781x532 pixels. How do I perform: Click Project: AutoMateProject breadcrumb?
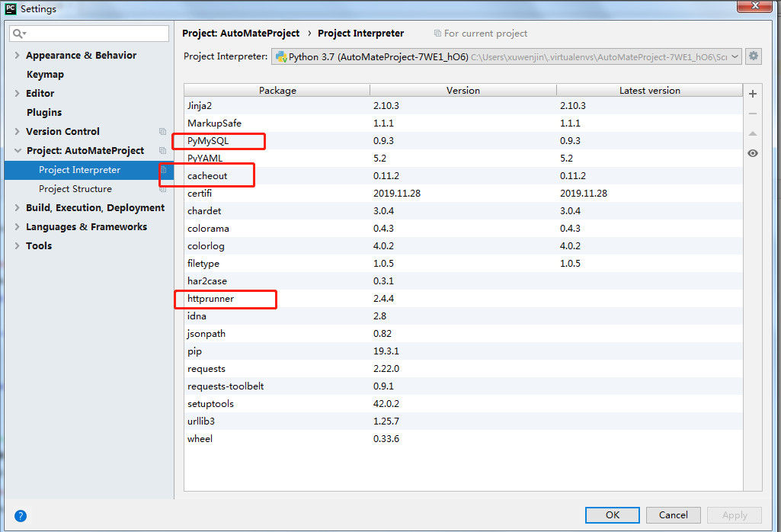click(241, 34)
